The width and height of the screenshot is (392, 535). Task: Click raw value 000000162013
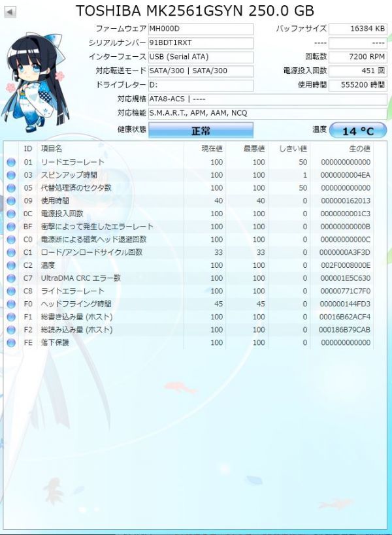346,201
